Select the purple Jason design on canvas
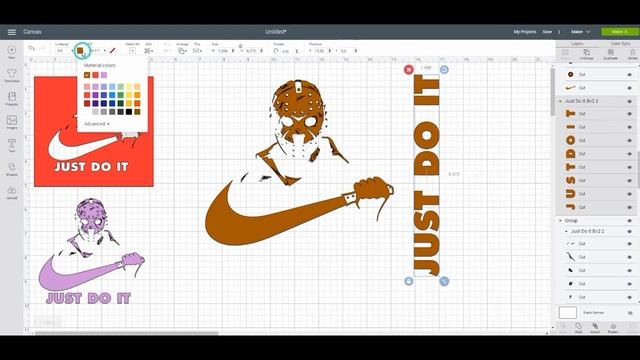This screenshot has height=360, width=640. (91, 250)
